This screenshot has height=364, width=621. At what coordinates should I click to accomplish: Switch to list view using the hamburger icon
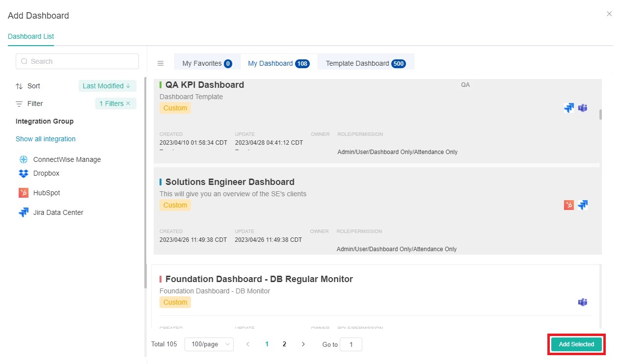161,63
